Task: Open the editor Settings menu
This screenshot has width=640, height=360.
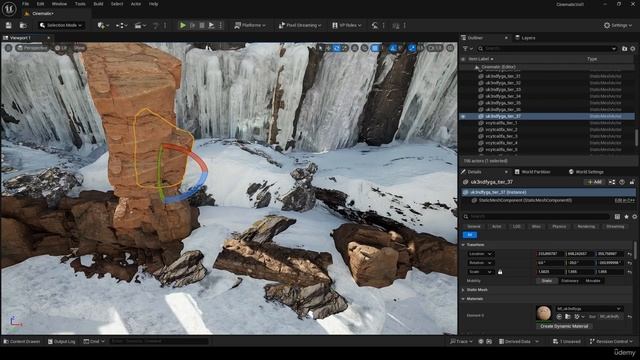Action: [x=618, y=25]
